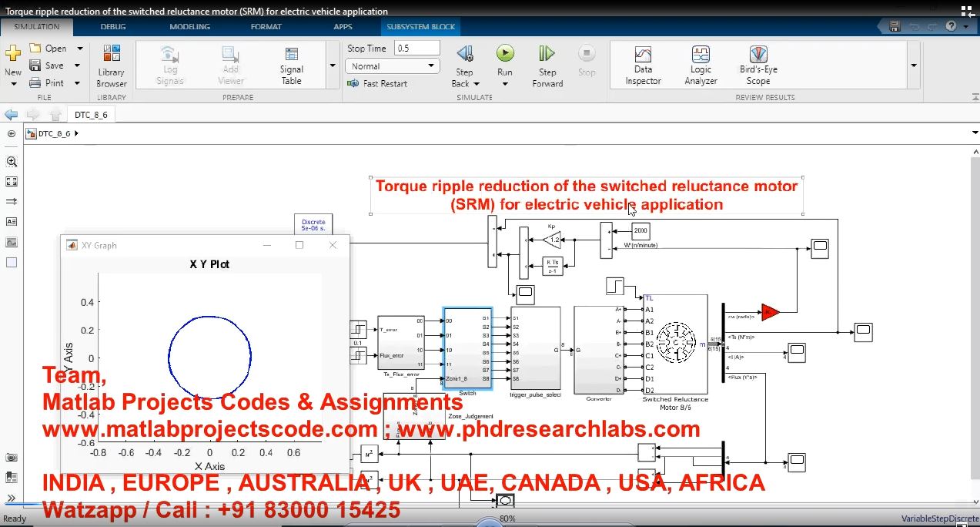Click the annotation text tool in the left palette
The height and width of the screenshot is (527, 980).
click(11, 221)
